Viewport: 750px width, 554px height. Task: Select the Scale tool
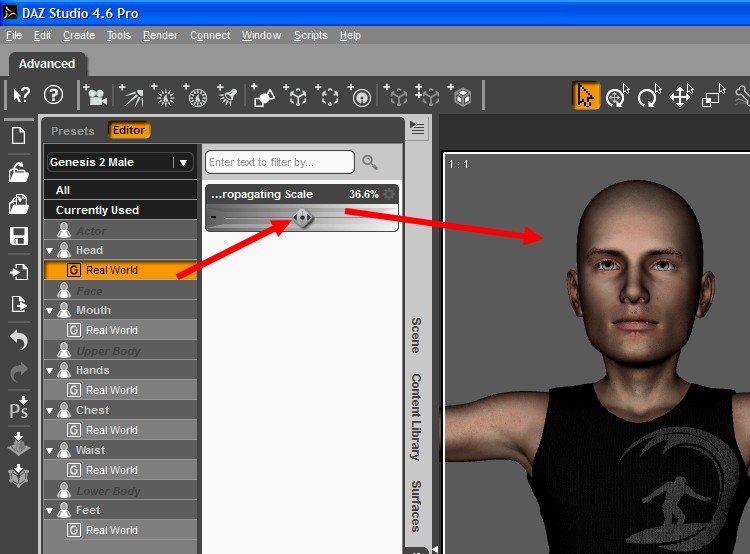coord(713,95)
